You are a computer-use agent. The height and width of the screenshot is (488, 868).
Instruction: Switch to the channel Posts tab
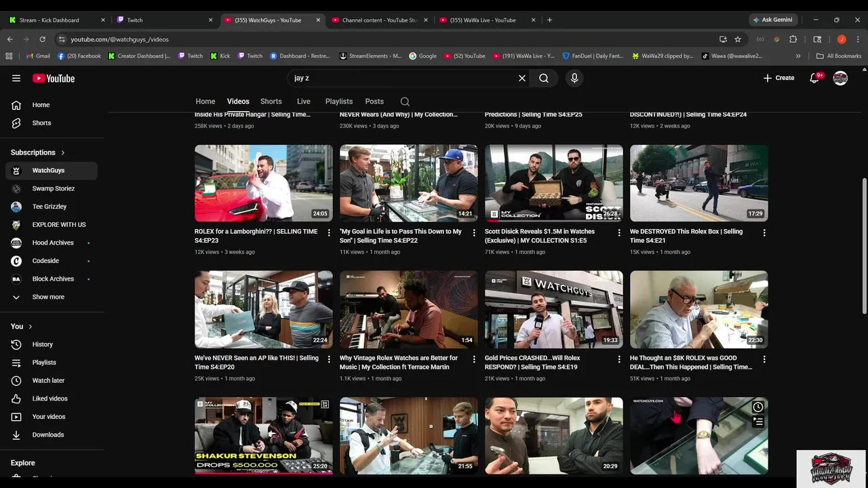coord(374,101)
